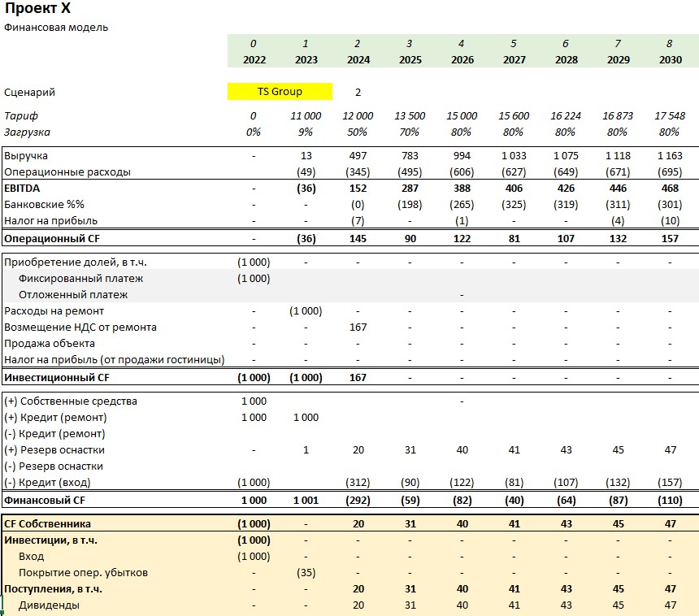Viewport: 699px width, 616px height.
Task: Select the '(-) Резерв оснастки' row label
Action: click(x=54, y=466)
